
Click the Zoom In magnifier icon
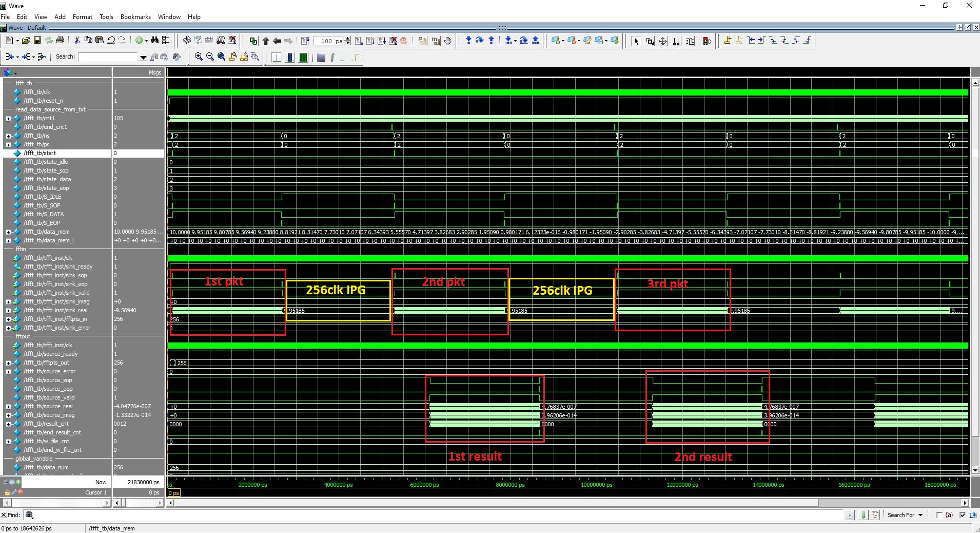click(x=199, y=57)
